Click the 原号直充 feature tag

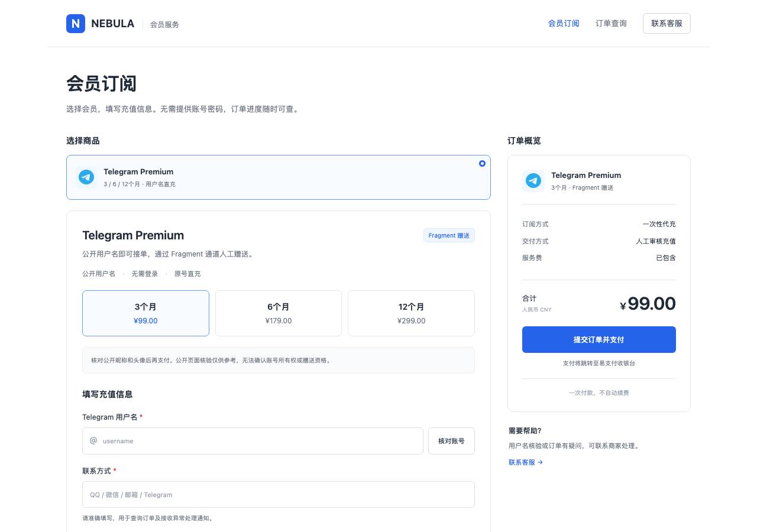pyautogui.click(x=187, y=274)
